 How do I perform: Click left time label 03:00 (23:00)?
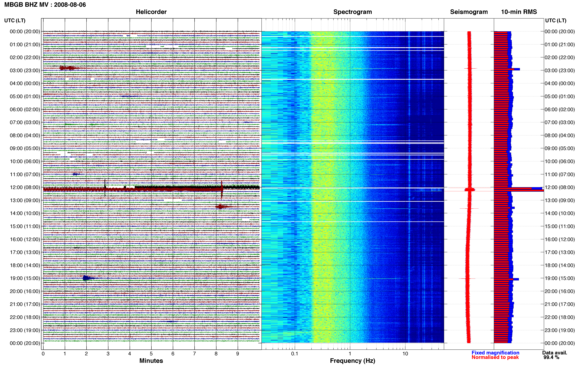[x=25, y=71]
